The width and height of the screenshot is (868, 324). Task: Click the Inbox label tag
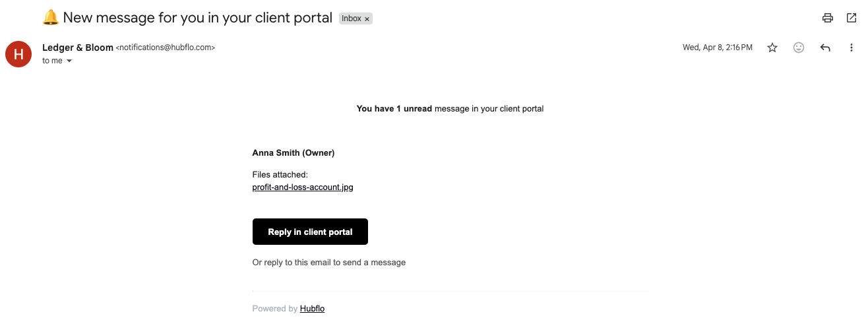tap(352, 18)
